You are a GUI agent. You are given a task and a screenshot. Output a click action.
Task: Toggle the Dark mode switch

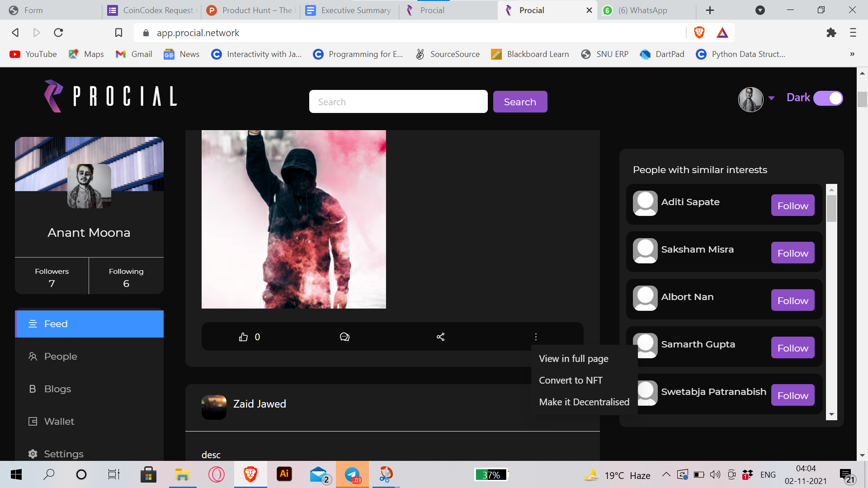point(828,98)
